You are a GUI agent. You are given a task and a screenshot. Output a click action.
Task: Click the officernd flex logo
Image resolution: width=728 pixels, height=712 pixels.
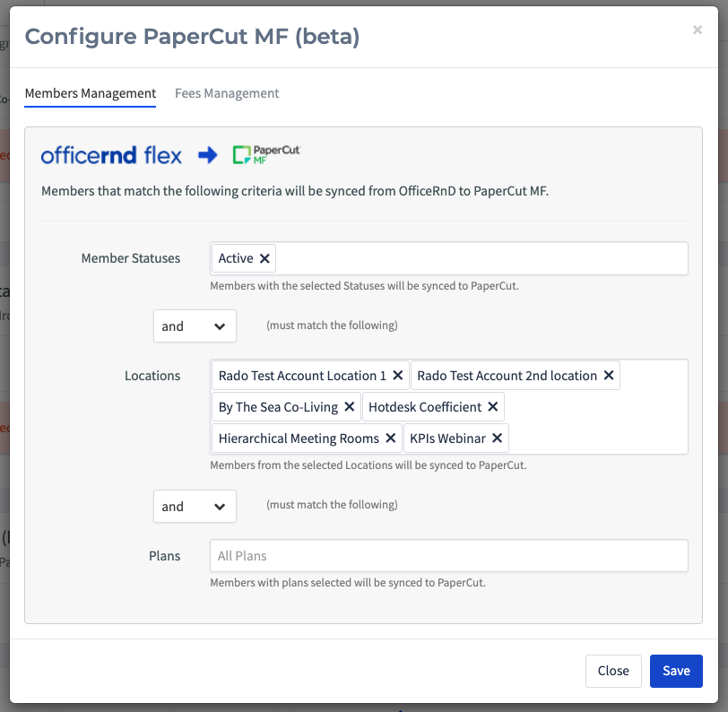[111, 155]
